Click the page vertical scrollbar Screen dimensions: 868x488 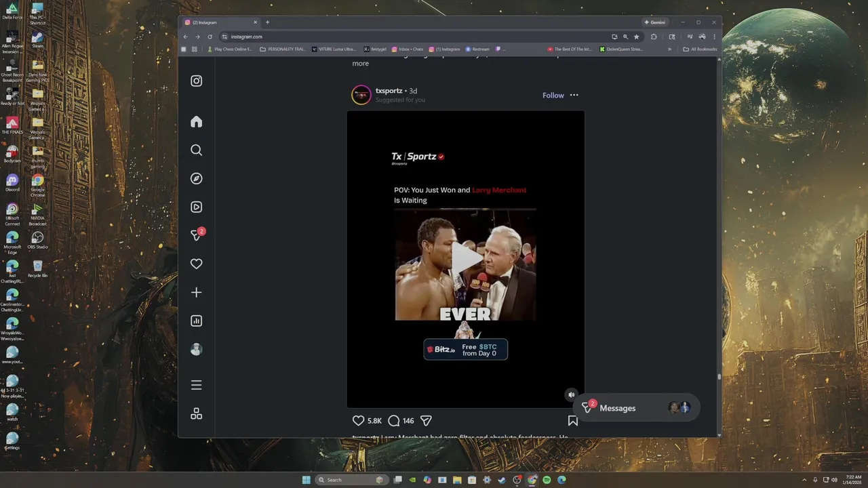point(719,377)
